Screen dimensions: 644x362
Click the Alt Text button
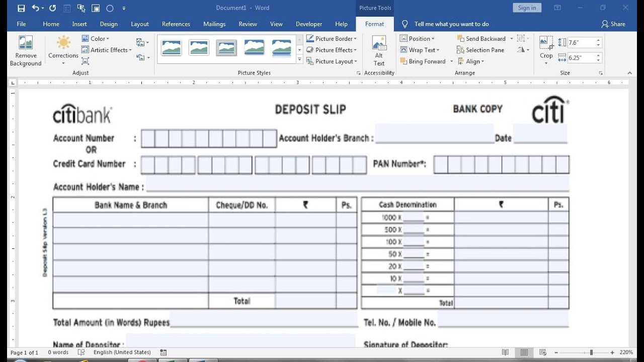pyautogui.click(x=379, y=51)
